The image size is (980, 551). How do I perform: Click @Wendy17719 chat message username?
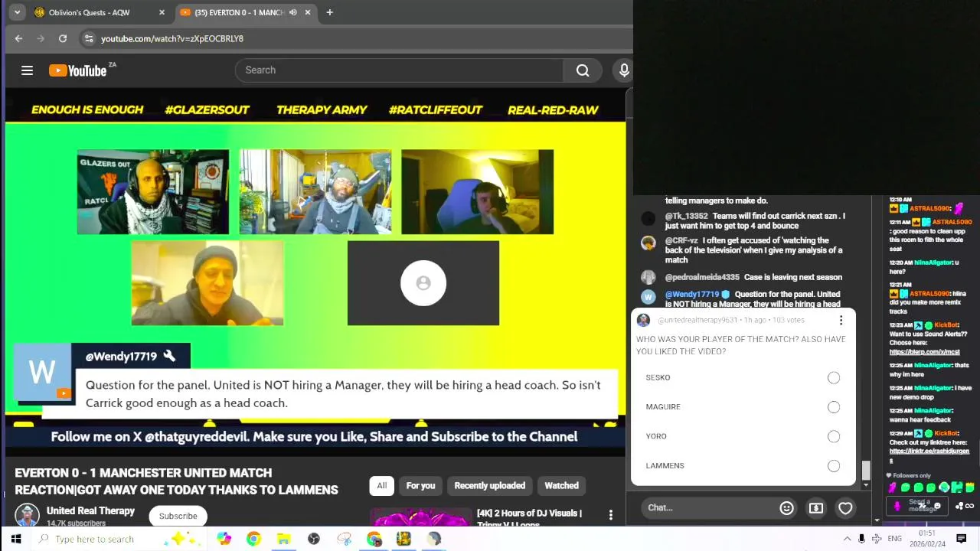pyautogui.click(x=692, y=294)
